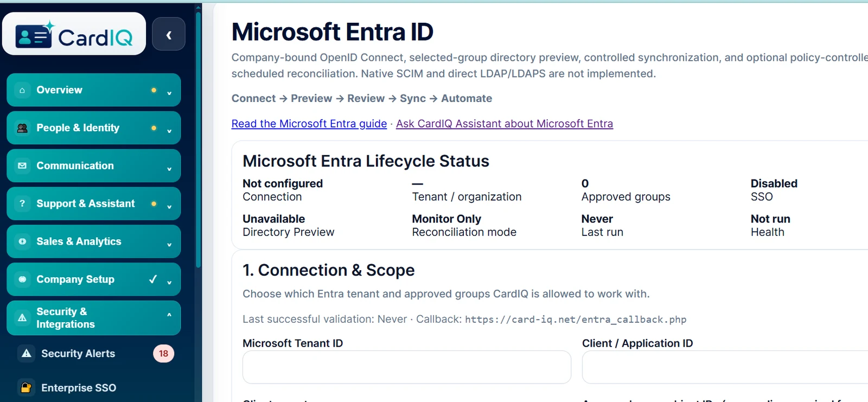Expand the People & Identity chevron

(169, 131)
